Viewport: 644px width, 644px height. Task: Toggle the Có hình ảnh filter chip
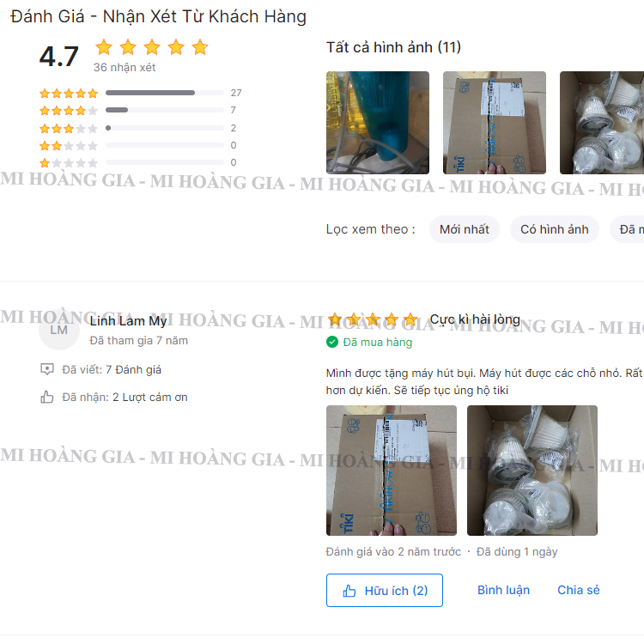point(554,229)
